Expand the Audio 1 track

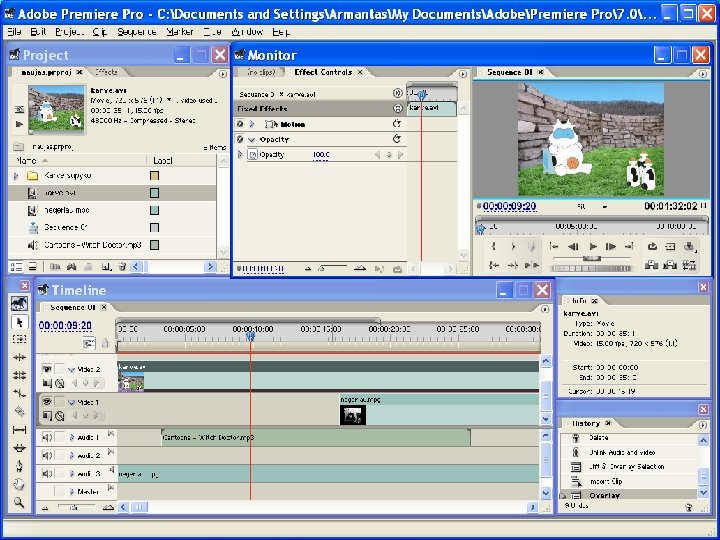tap(72, 438)
